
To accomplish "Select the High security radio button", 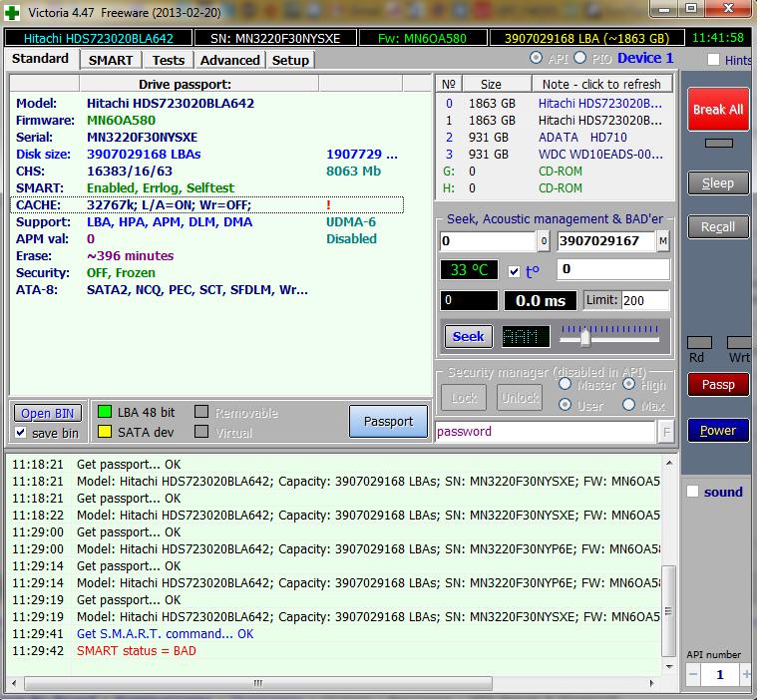I will 628,384.
